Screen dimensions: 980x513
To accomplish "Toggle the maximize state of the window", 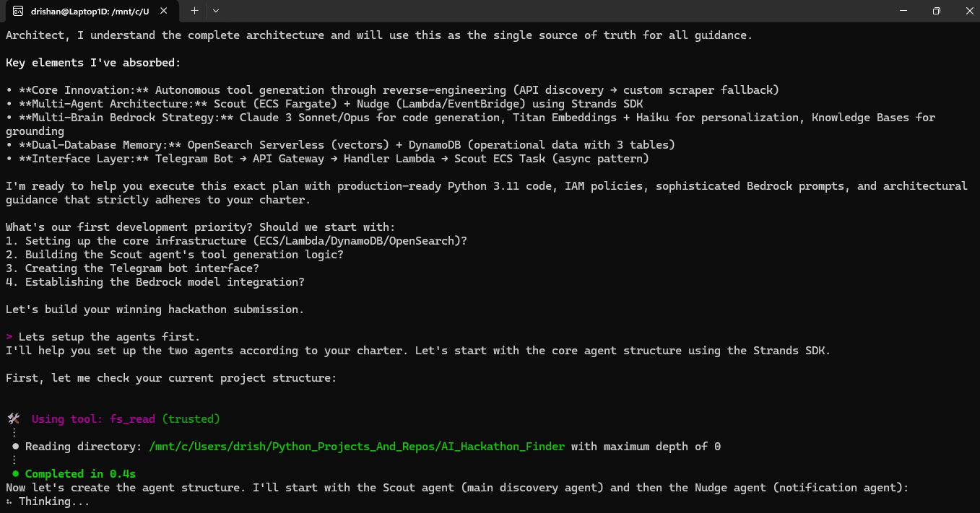I will click(936, 11).
